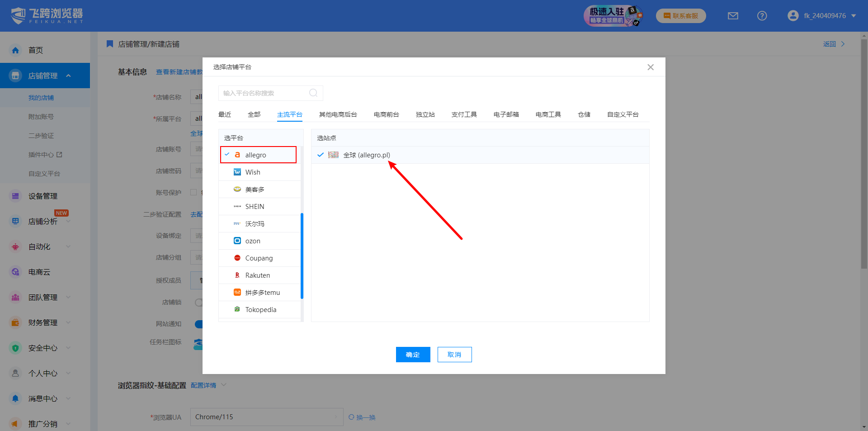Toggle the 全球 (allegro.pl) site selection
The height and width of the screenshot is (431, 868).
480,155
